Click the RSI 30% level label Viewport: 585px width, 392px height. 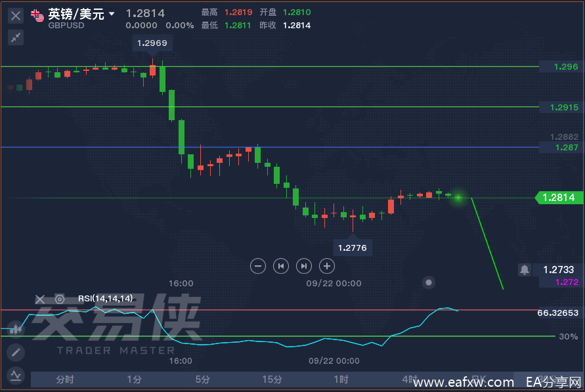click(568, 336)
